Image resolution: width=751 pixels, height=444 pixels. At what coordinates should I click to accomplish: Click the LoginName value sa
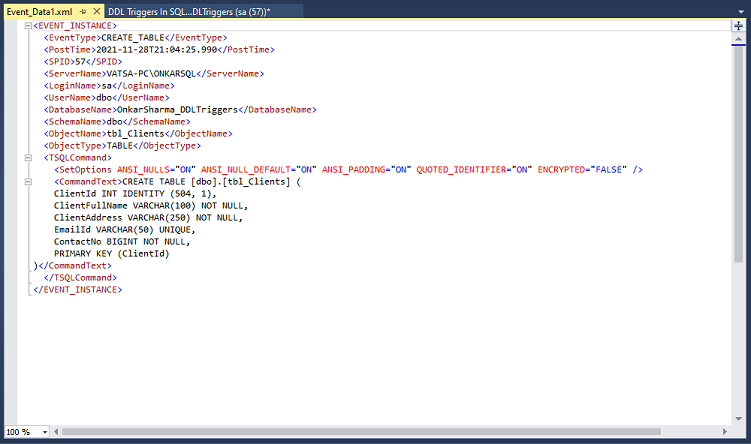106,86
